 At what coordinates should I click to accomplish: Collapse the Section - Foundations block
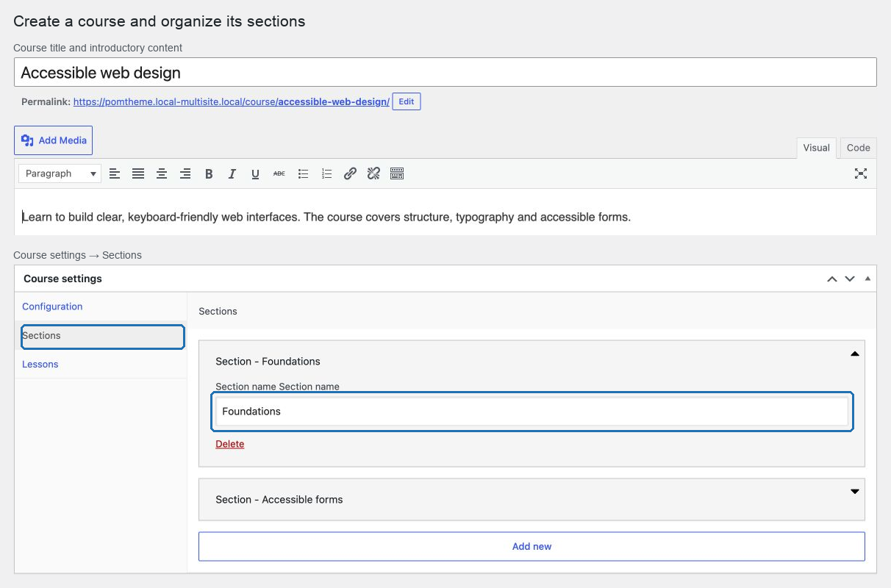tap(855, 354)
